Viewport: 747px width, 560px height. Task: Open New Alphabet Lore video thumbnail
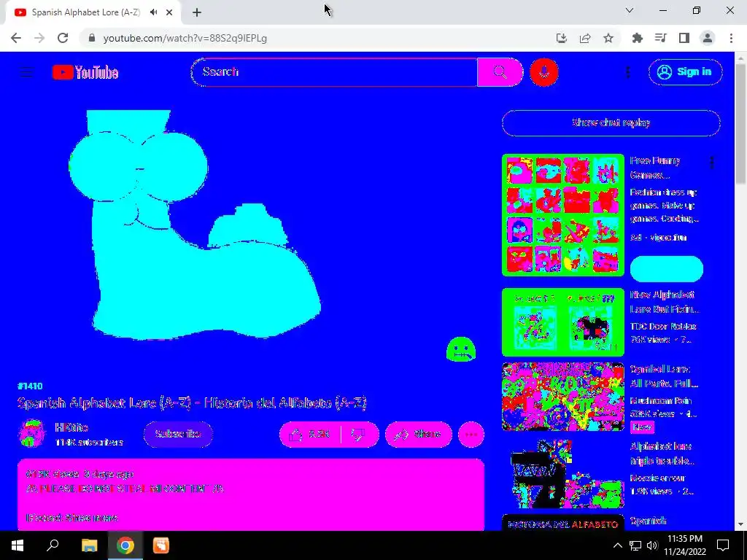pos(562,322)
